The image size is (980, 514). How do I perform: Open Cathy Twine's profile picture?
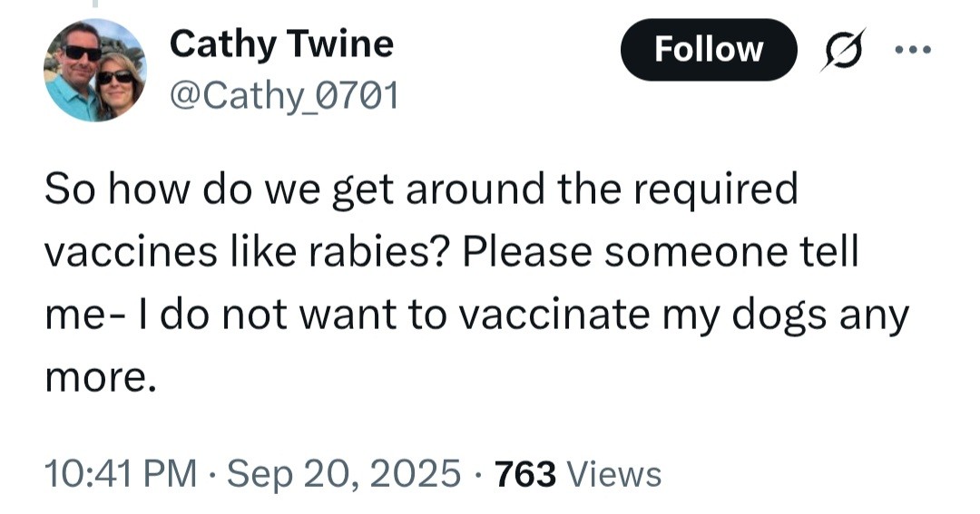pyautogui.click(x=93, y=71)
